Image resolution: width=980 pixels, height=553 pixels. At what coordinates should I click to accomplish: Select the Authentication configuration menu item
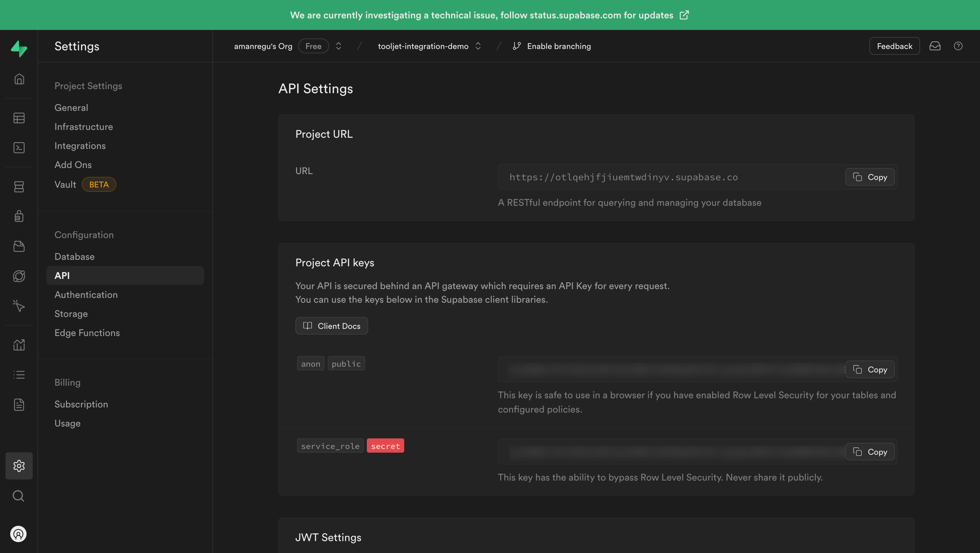point(85,295)
